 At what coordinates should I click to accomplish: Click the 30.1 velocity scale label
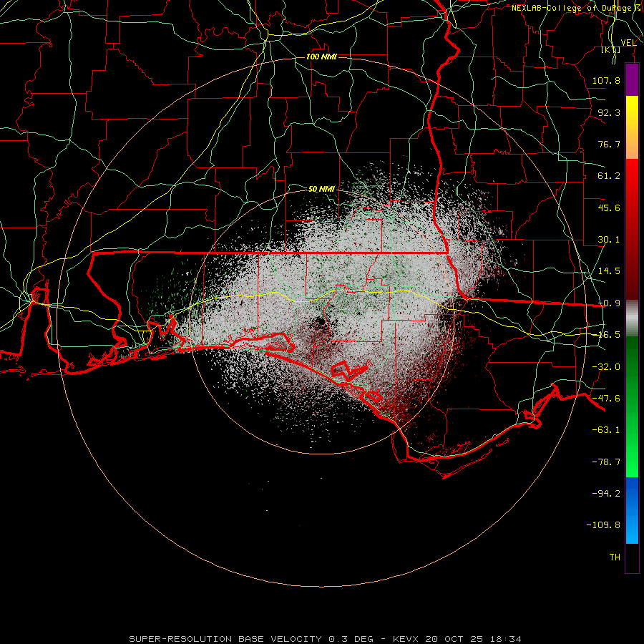click(609, 240)
